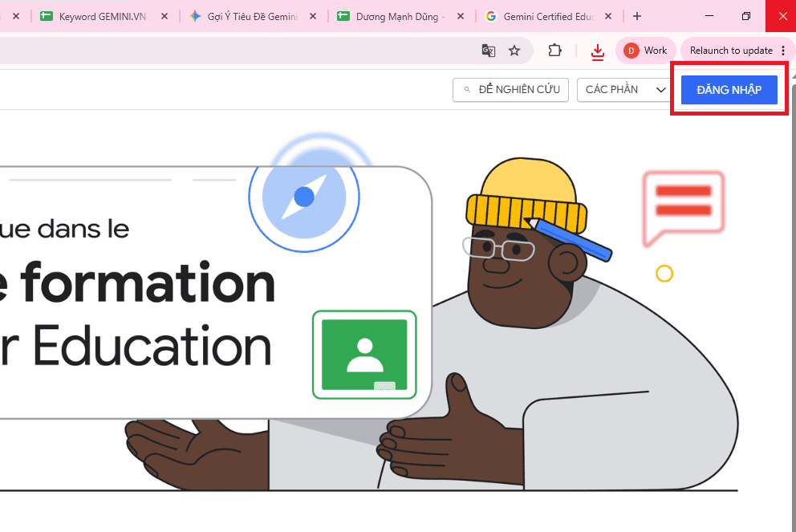The height and width of the screenshot is (532, 796).
Task: Close the Gợi Ý Tiêu Đề Gemini tab
Action: point(313,16)
